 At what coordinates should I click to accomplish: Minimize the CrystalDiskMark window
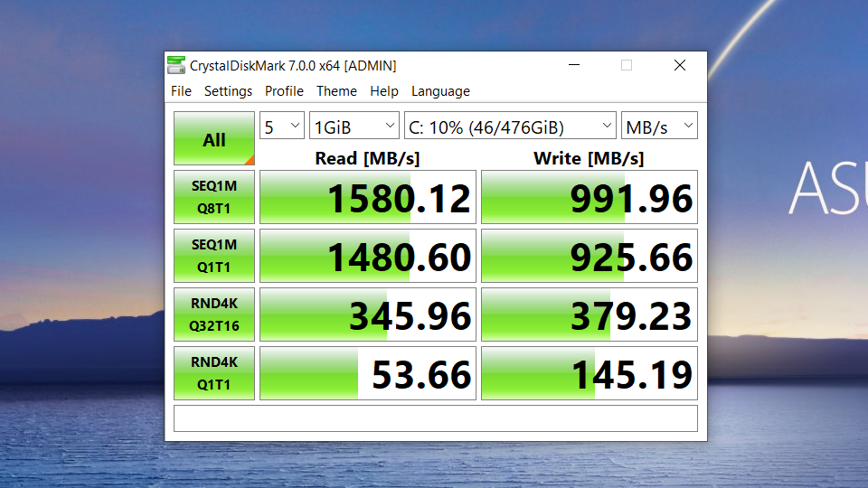574,65
